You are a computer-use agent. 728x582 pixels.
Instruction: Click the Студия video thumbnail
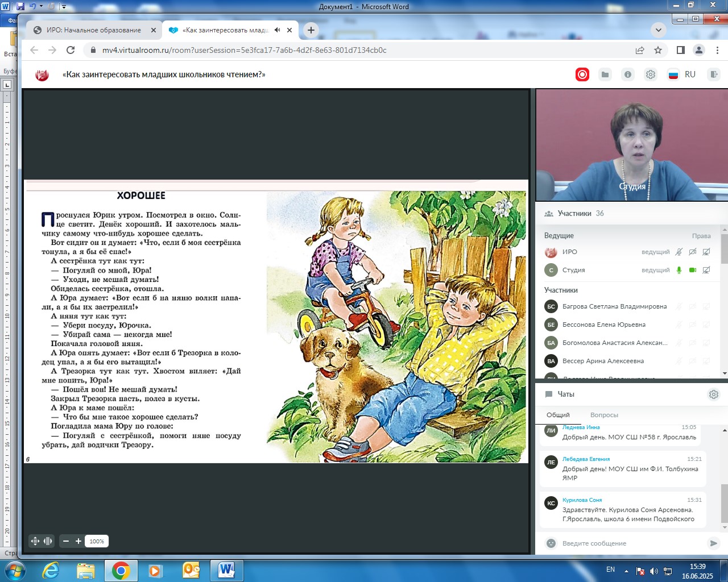[x=631, y=145]
